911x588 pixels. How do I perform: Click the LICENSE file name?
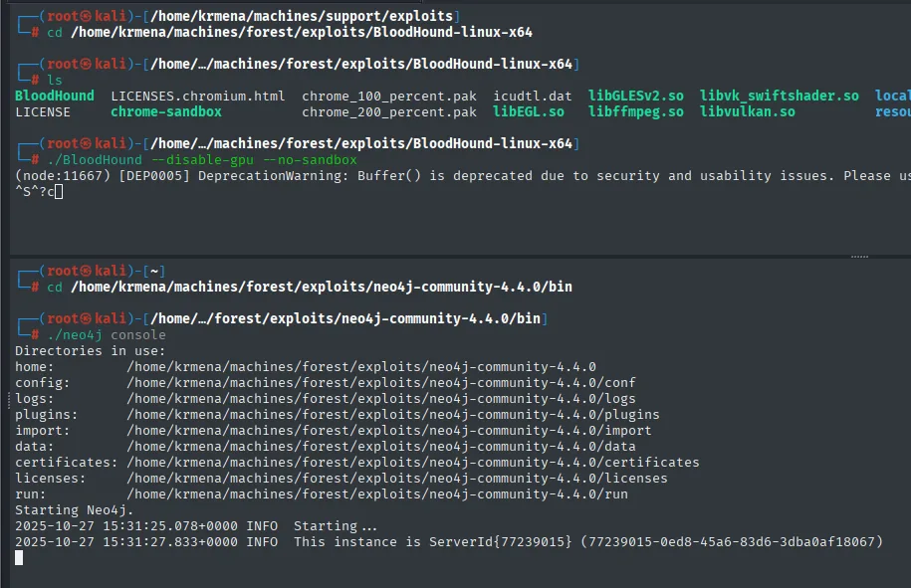pos(43,111)
